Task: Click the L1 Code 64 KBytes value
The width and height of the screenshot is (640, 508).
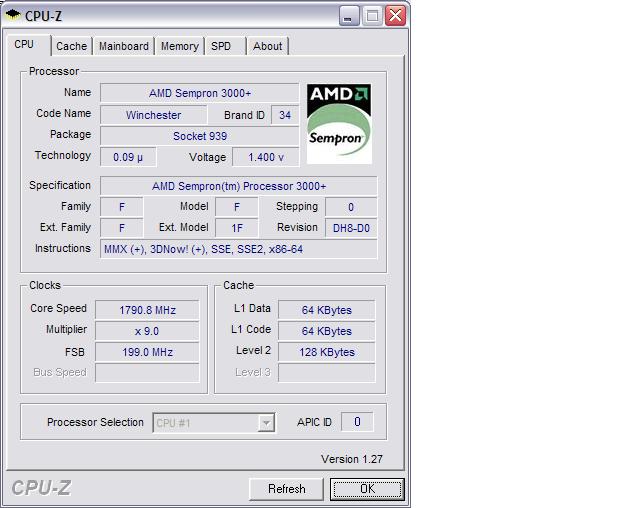Action: click(327, 331)
